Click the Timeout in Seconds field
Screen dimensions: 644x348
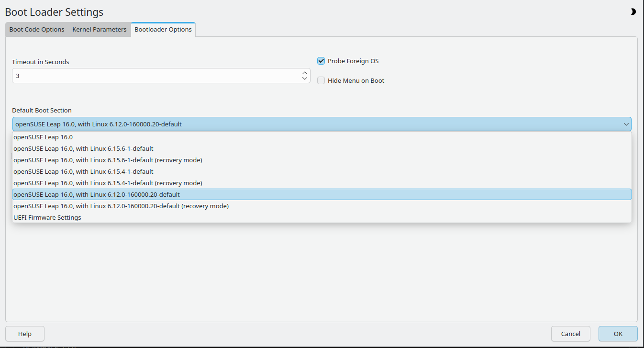click(x=155, y=76)
